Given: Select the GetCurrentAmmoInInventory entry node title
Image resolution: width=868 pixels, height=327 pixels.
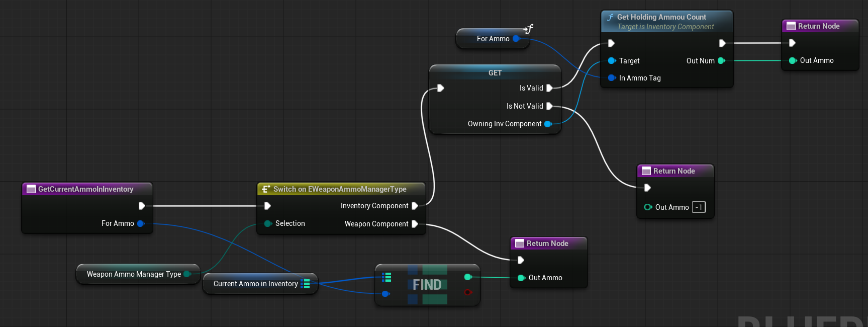Looking at the screenshot, I should (x=85, y=189).
